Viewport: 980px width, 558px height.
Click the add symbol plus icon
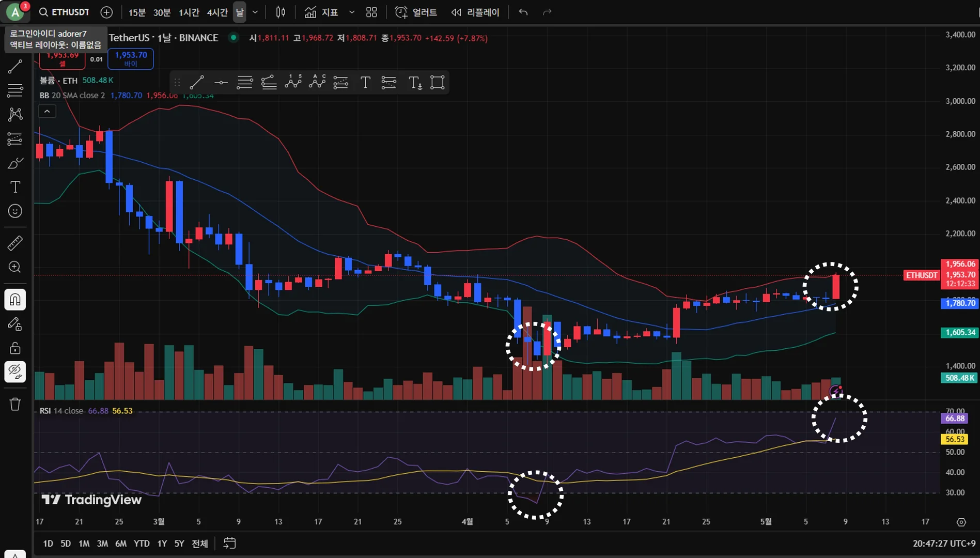[106, 12]
